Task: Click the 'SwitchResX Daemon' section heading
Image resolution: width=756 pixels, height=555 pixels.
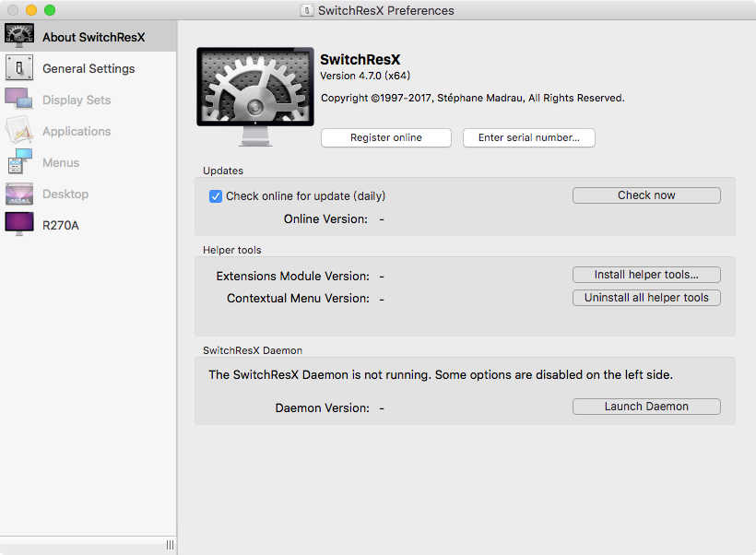Action: [253, 350]
